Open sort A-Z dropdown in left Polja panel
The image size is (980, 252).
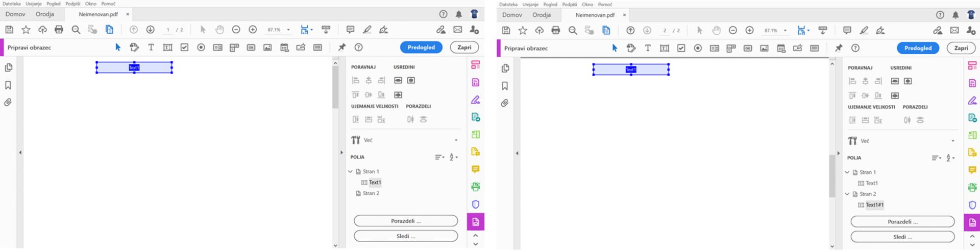[453, 157]
